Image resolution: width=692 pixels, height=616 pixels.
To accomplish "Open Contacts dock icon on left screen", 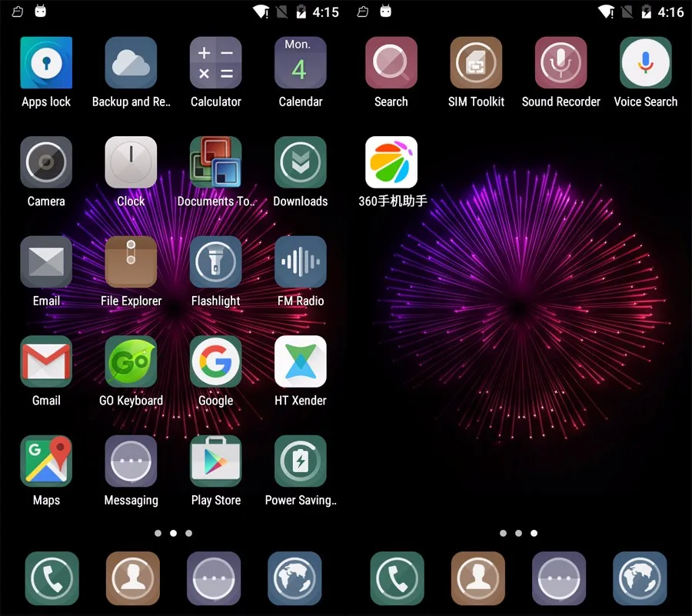I will pos(133,578).
